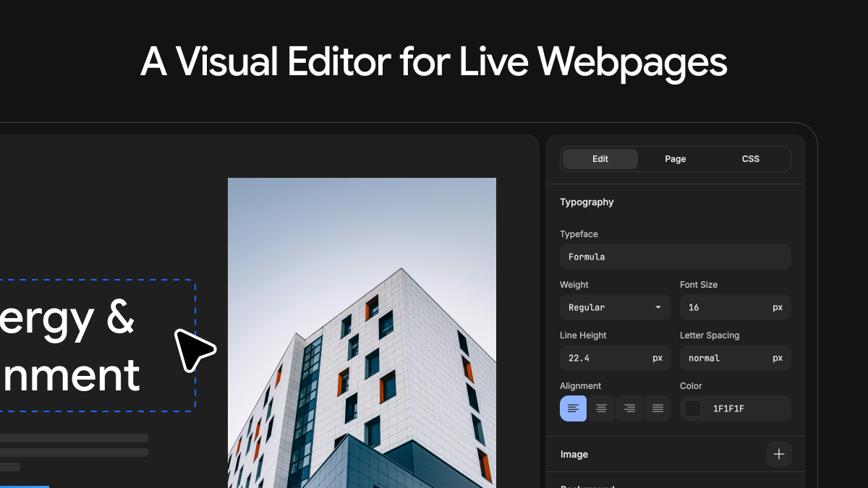Select left text alignment

(574, 408)
